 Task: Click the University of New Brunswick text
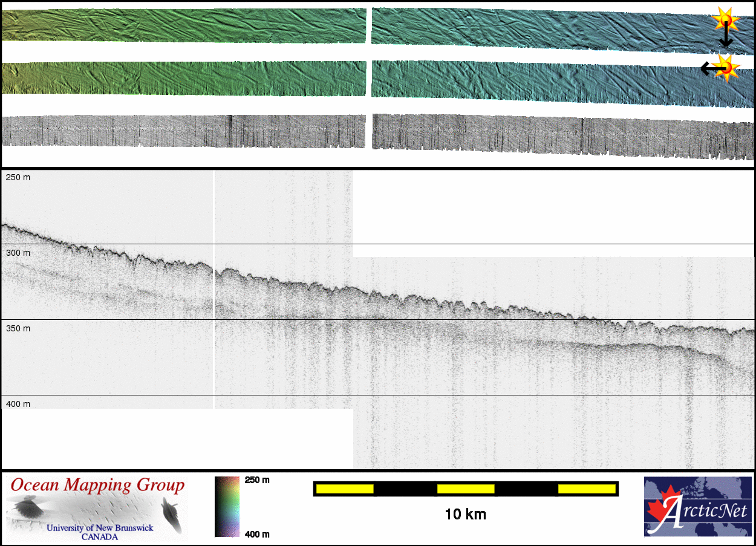(x=100, y=528)
